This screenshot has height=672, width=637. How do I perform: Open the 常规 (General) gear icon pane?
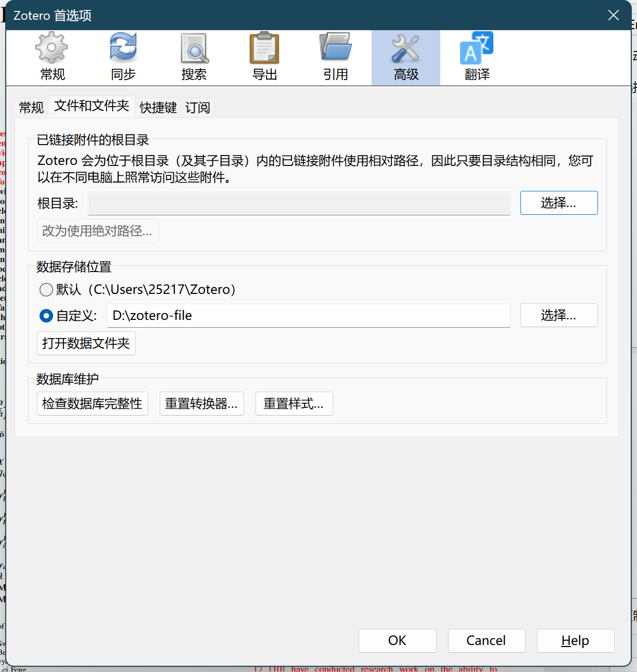pyautogui.click(x=53, y=58)
